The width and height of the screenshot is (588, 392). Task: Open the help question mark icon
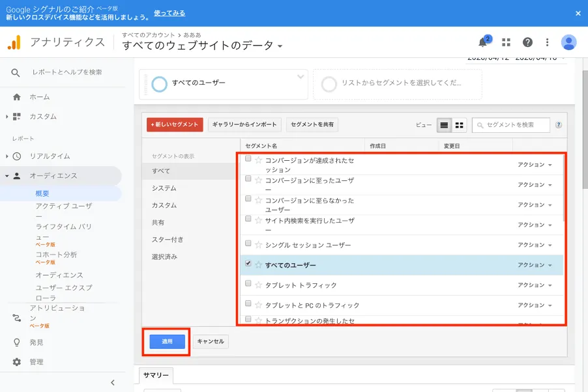pyautogui.click(x=527, y=42)
